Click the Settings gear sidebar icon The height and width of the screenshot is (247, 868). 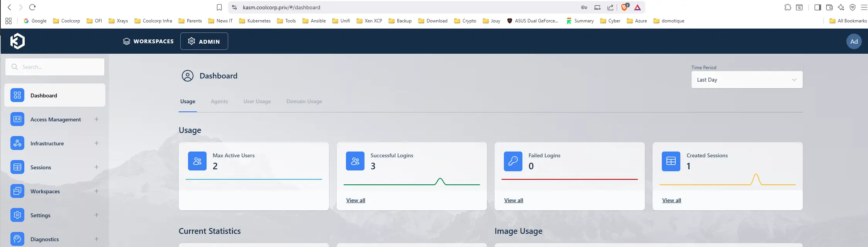[x=17, y=215]
